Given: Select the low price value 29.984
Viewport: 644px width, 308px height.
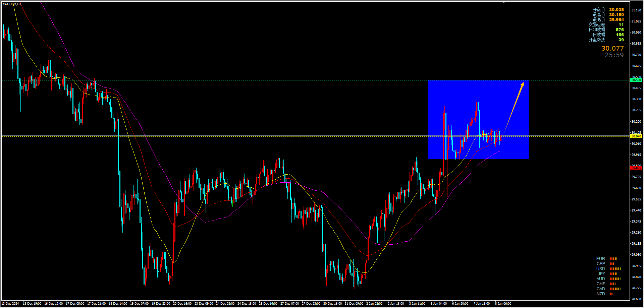Looking at the screenshot, I should pyautogui.click(x=616, y=20).
